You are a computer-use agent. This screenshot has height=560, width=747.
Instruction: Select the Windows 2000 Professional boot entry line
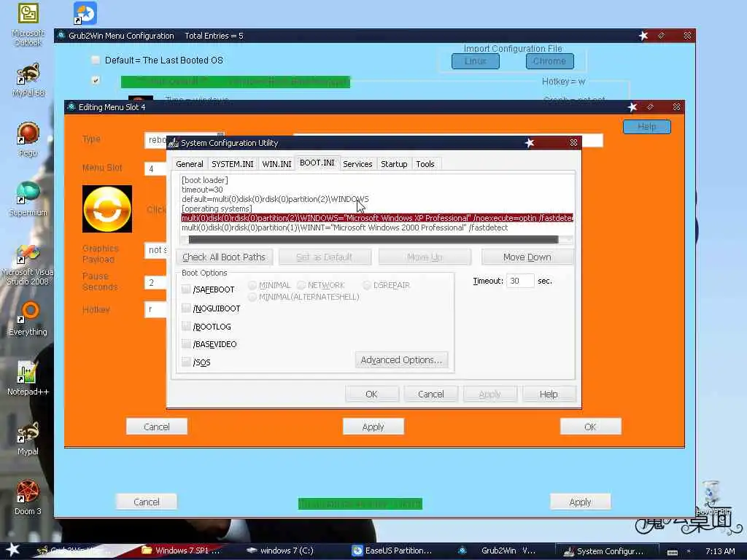(x=344, y=227)
